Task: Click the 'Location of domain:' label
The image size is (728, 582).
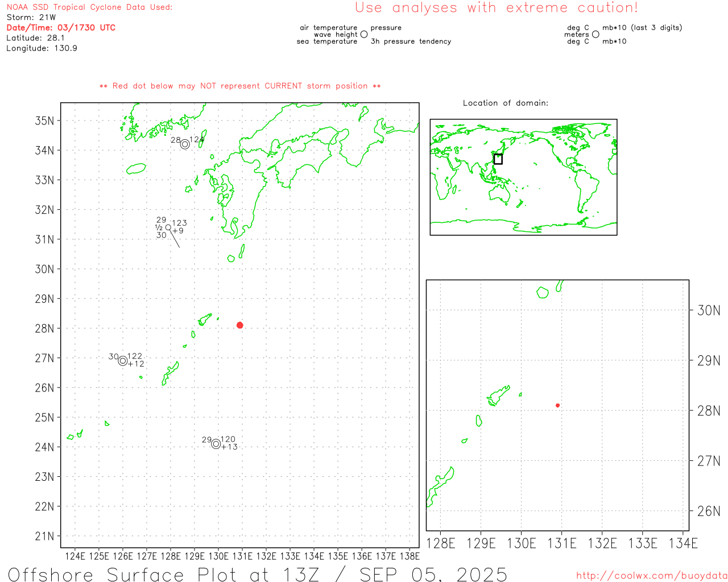Action: click(506, 103)
